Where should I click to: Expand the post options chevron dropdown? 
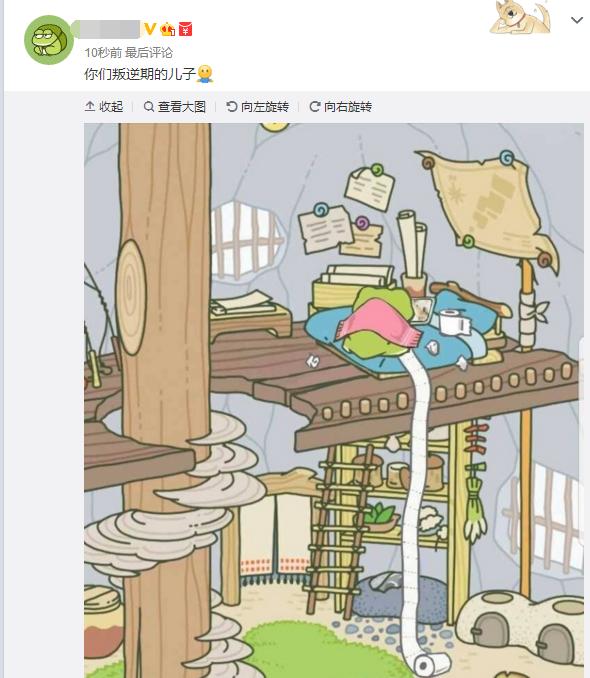tap(577, 20)
